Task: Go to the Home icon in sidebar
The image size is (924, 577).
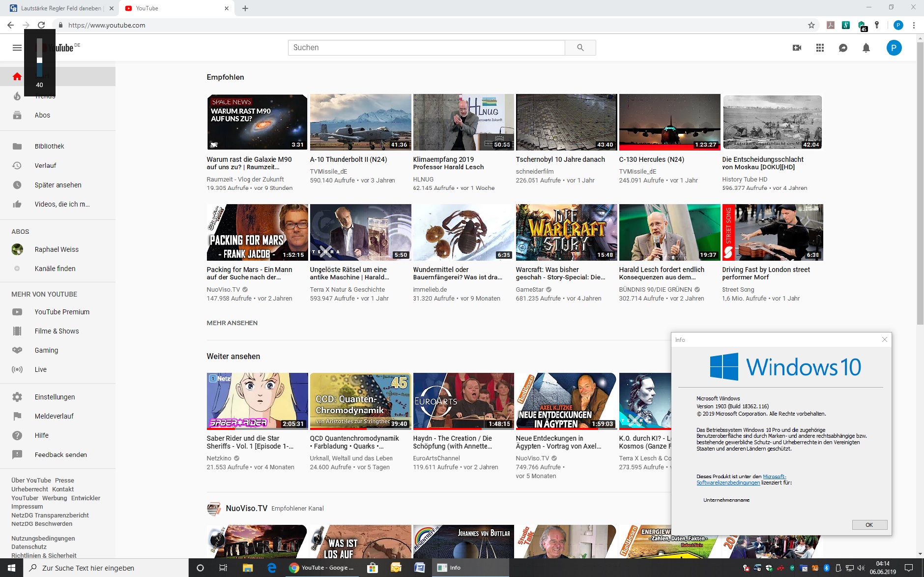Action: point(17,76)
